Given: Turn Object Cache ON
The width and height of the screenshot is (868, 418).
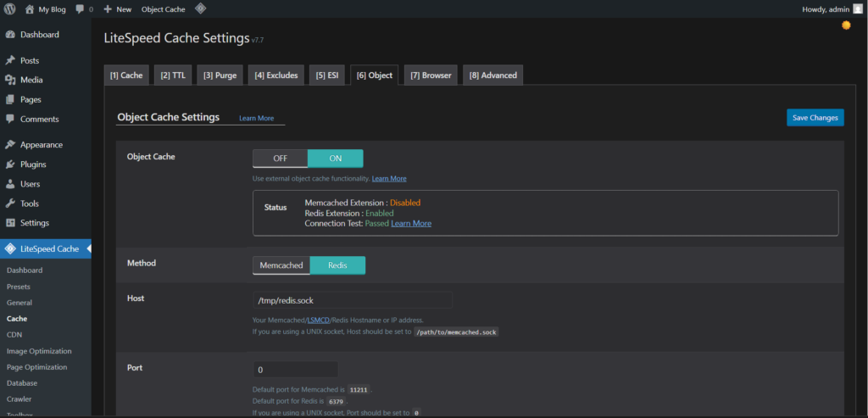Looking at the screenshot, I should pos(336,159).
